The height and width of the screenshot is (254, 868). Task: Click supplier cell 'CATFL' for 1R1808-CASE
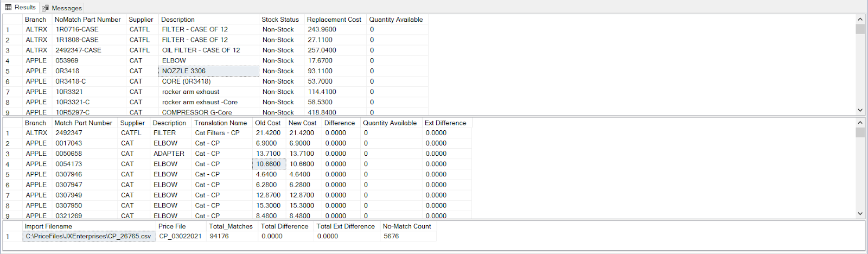click(x=143, y=40)
